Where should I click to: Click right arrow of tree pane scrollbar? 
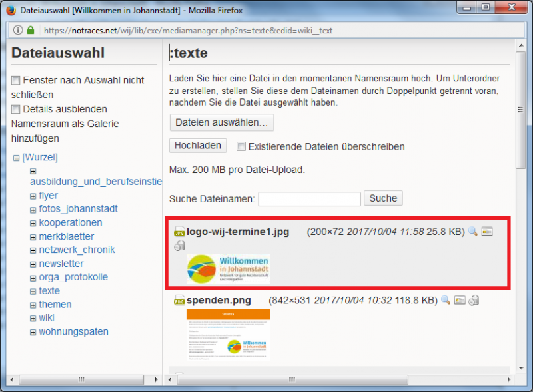click(156, 379)
